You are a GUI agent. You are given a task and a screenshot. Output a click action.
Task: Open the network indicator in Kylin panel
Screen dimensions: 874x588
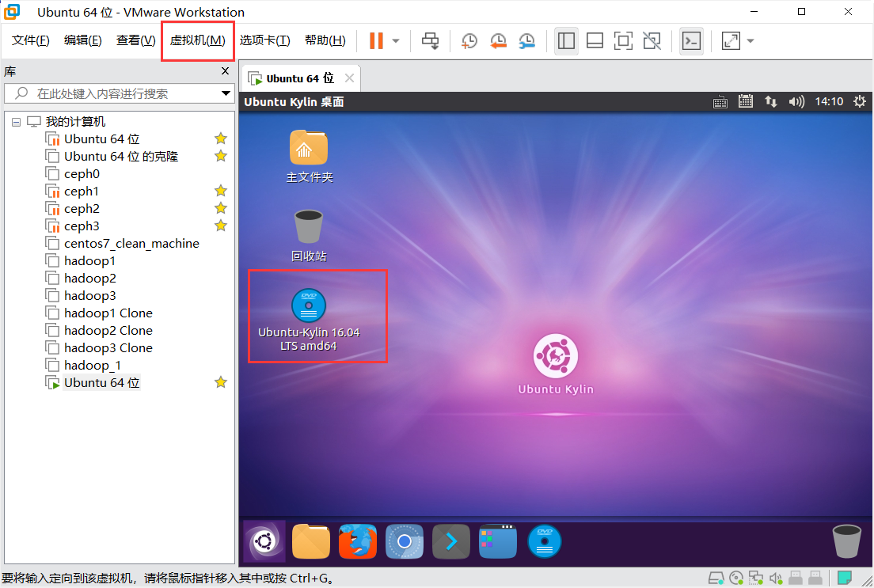pos(771,101)
